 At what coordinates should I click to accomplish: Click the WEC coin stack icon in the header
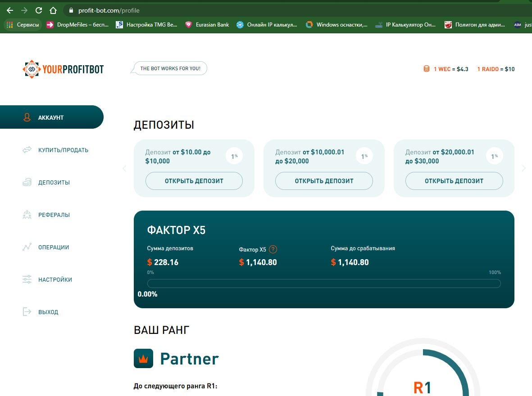[426, 69]
